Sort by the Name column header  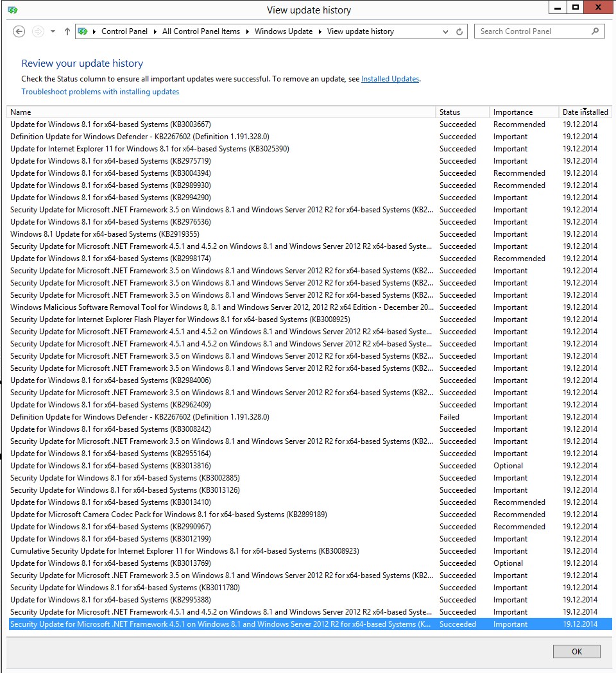pos(221,112)
